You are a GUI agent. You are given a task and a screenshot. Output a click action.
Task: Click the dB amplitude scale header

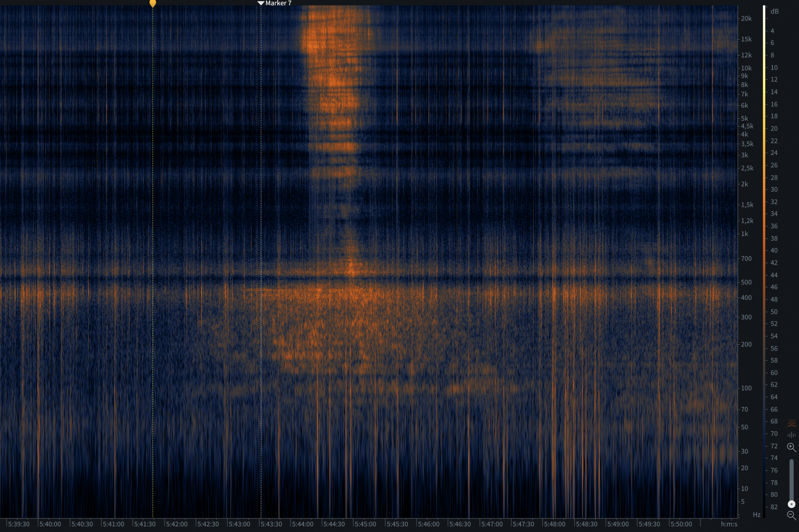coord(774,11)
